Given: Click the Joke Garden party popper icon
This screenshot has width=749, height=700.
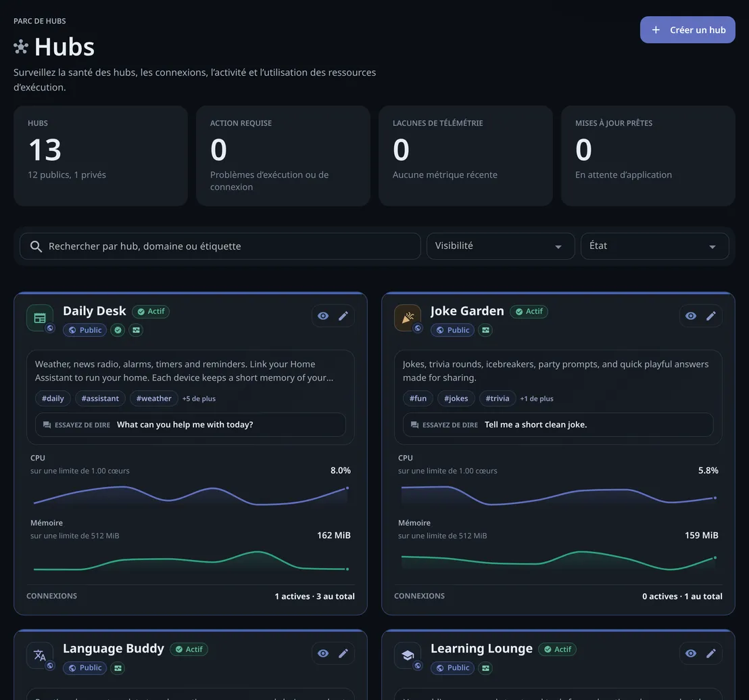Looking at the screenshot, I should [408, 318].
